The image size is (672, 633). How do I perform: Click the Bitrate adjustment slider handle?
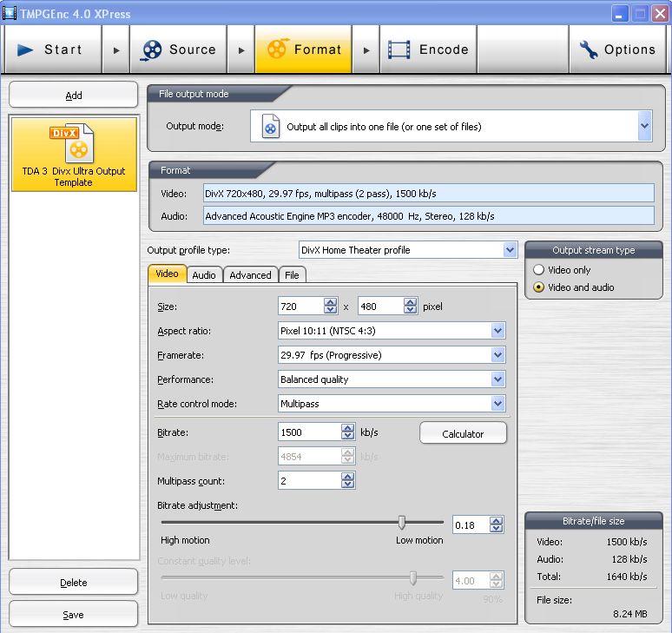[402, 522]
